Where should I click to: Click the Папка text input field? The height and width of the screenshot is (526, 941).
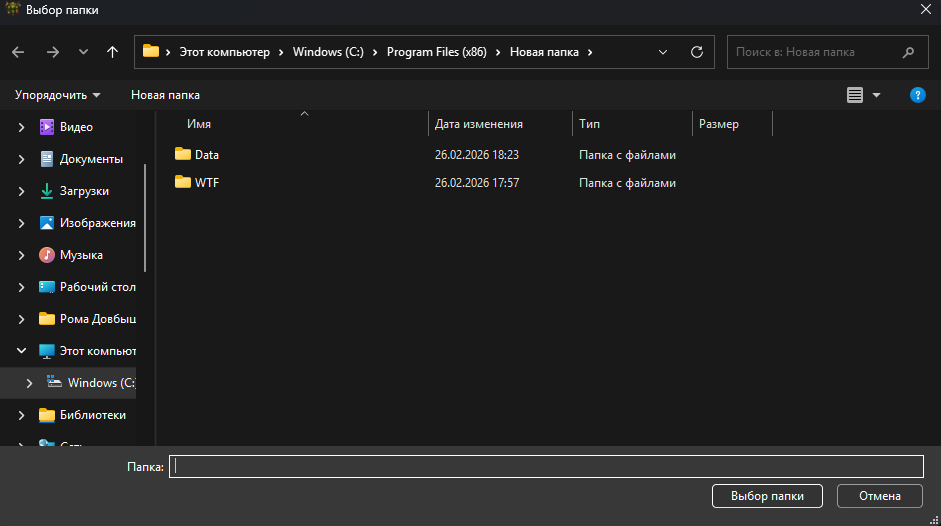tap(546, 467)
